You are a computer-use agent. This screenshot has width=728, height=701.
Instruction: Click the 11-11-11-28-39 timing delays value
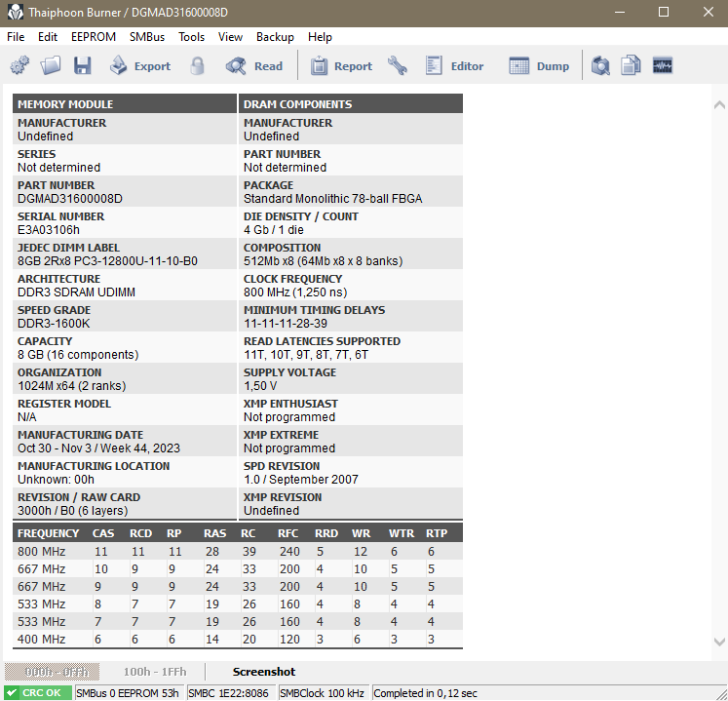coord(286,324)
